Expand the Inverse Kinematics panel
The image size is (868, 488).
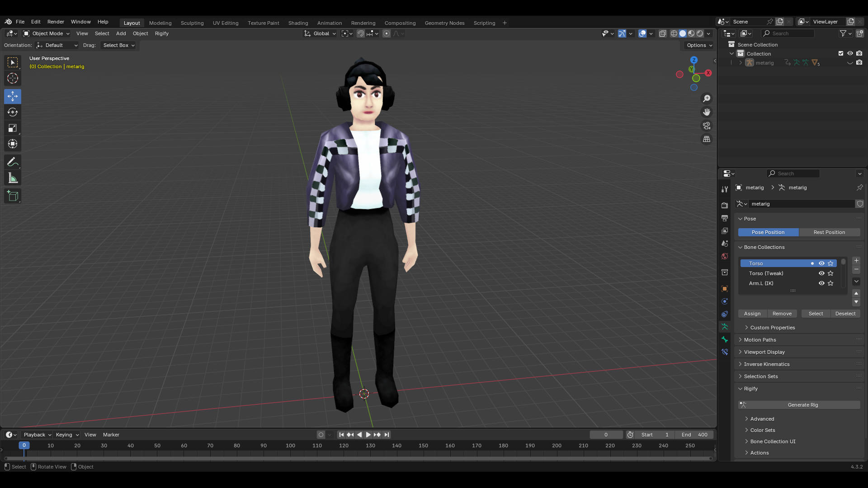(766, 364)
